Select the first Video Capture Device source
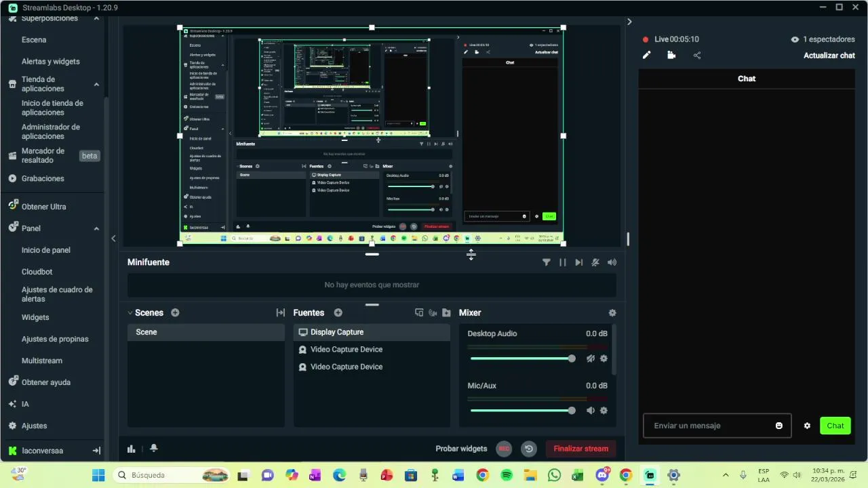Viewport: 868px width, 488px height. 372,350
